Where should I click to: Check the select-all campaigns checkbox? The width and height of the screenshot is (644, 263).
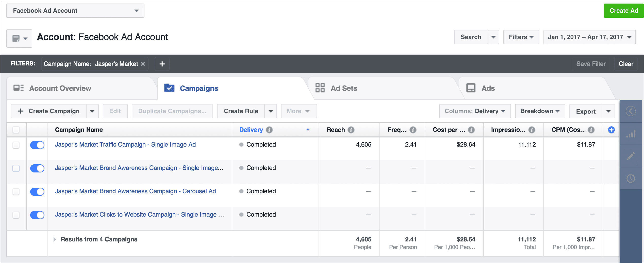(16, 130)
